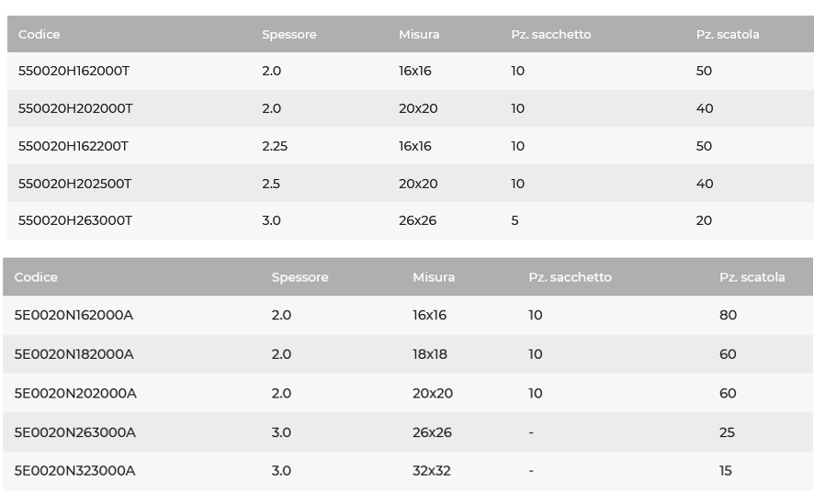The height and width of the screenshot is (504, 814).
Task: Select product code 550020H202000T
Action: pyautogui.click(x=75, y=108)
